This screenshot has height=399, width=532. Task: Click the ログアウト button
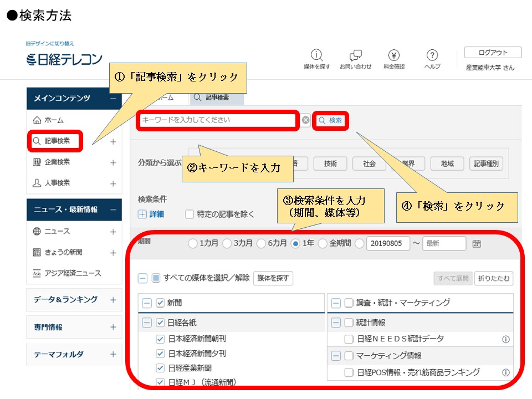tap(493, 53)
